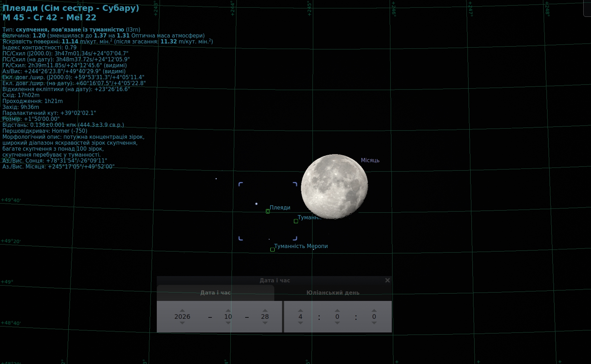The image size is (591, 364).
Task: Click the Захід: 9h36m set time line
Action: tap(21, 107)
